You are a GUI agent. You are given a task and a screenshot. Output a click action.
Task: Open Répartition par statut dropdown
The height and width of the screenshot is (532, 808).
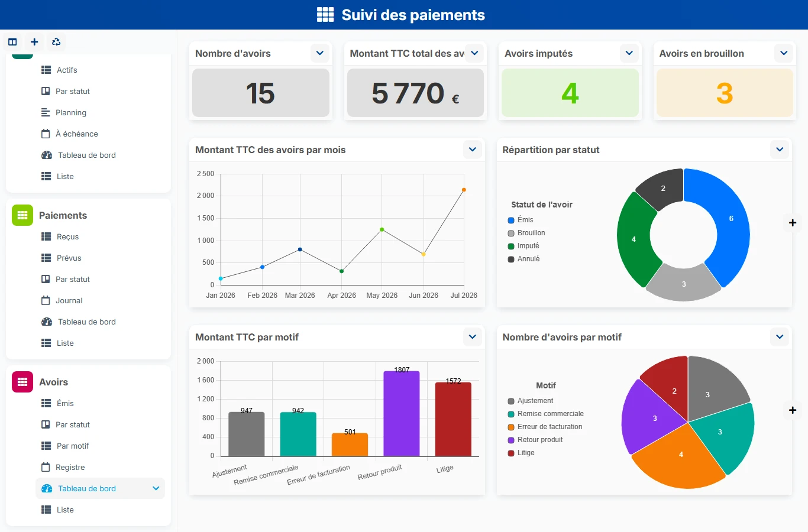click(780, 150)
